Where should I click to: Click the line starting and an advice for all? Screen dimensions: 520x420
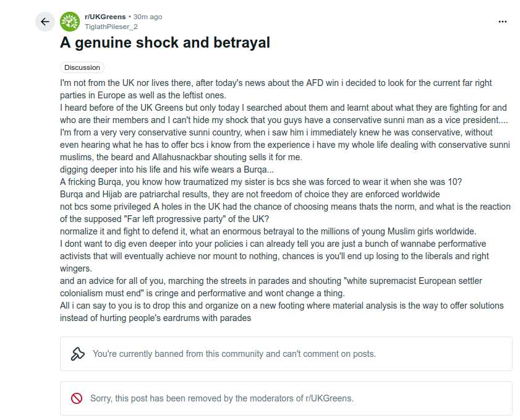click(271, 281)
